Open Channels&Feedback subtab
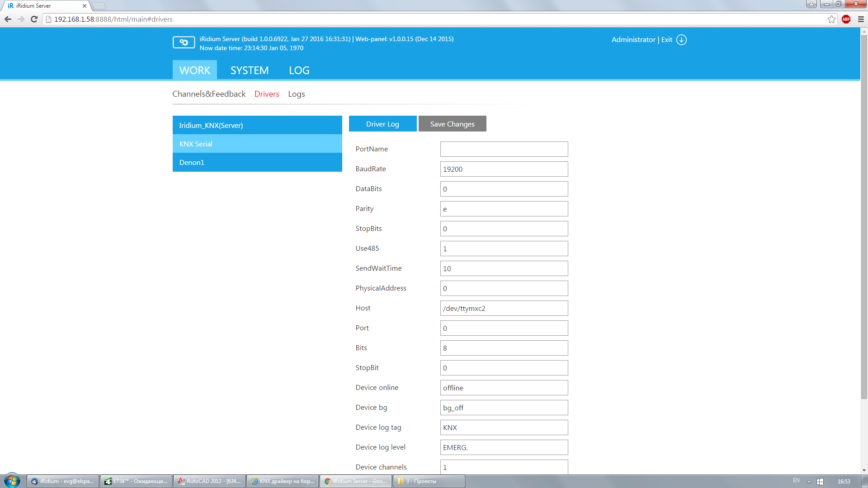The height and width of the screenshot is (488, 868). coord(209,94)
